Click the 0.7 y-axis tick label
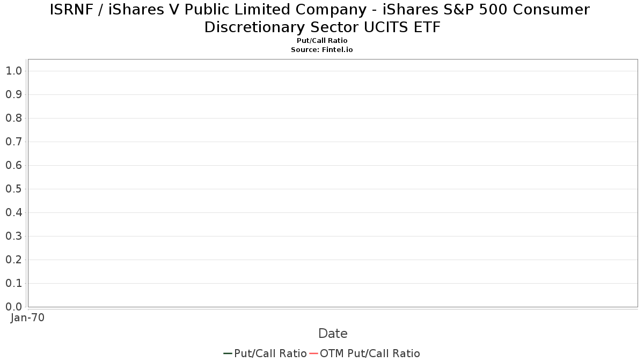The width and height of the screenshot is (644, 362). click(13, 142)
